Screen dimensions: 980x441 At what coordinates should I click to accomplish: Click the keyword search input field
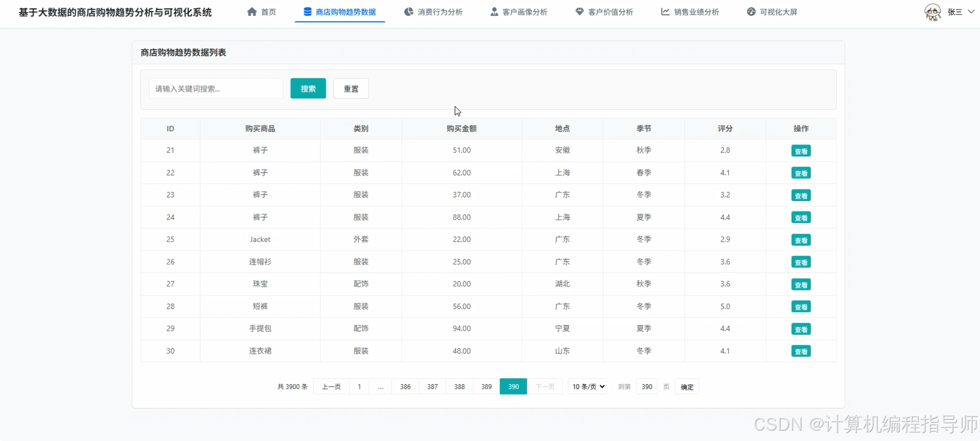click(x=216, y=89)
